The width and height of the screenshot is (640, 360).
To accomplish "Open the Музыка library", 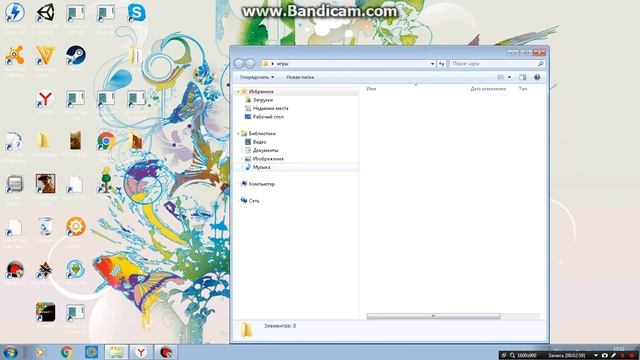I will (x=261, y=167).
